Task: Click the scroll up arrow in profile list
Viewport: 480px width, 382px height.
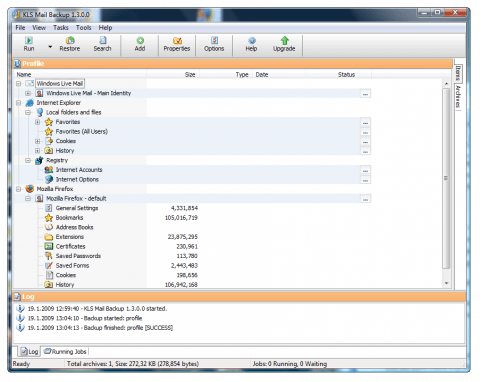Action: tap(446, 83)
